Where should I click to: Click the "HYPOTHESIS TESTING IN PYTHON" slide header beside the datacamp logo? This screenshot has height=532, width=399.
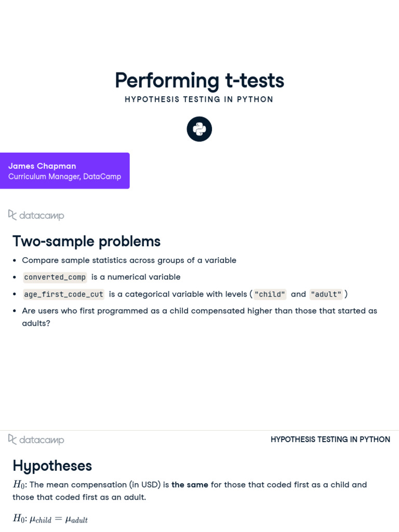click(x=330, y=440)
